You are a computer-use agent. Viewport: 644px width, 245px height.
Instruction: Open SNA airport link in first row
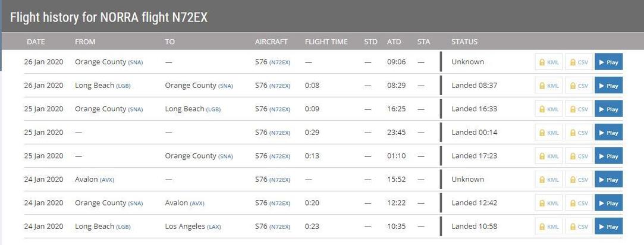click(x=136, y=62)
